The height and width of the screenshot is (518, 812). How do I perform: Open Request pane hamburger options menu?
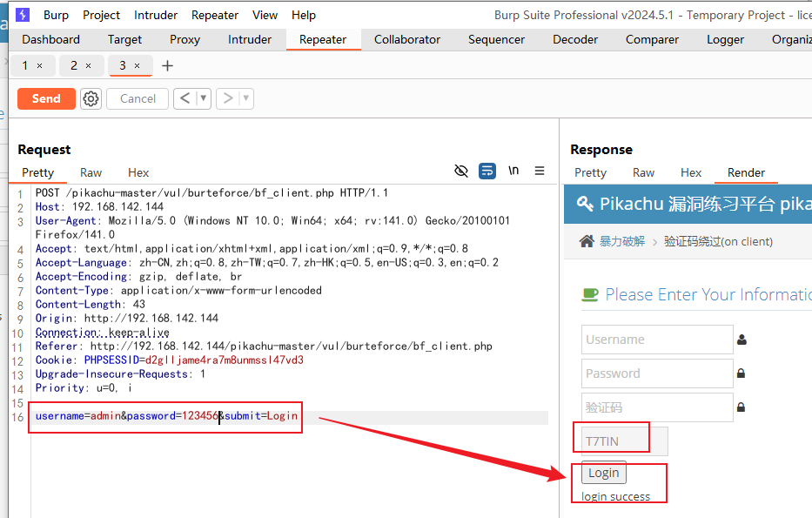click(x=540, y=171)
